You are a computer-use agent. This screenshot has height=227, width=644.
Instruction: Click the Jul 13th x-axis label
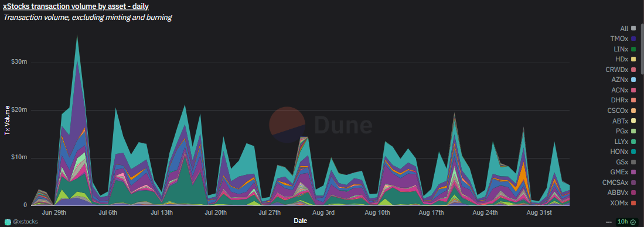click(x=162, y=212)
